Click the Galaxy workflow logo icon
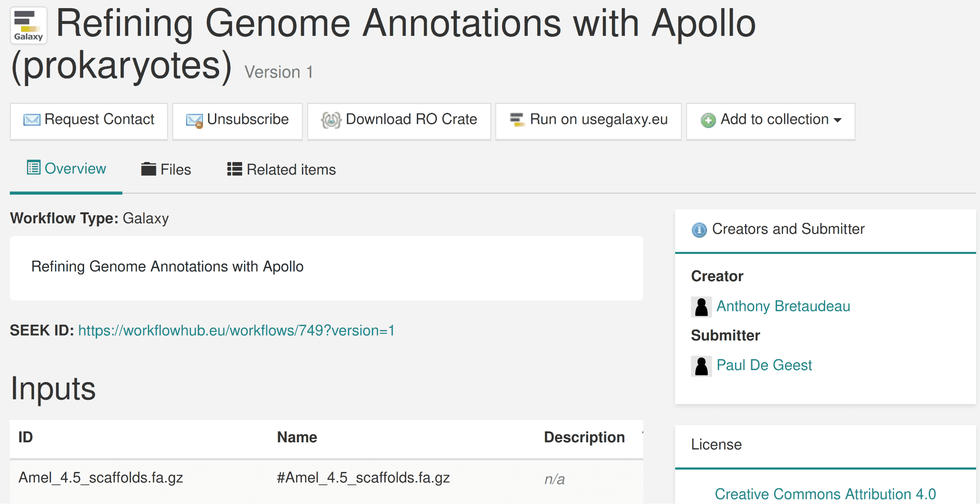Image resolution: width=980 pixels, height=504 pixels. [x=28, y=25]
